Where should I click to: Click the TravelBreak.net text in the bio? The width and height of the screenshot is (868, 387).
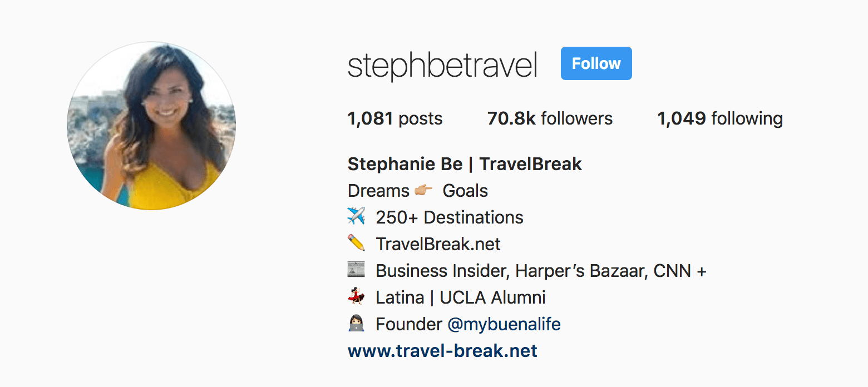click(x=438, y=244)
